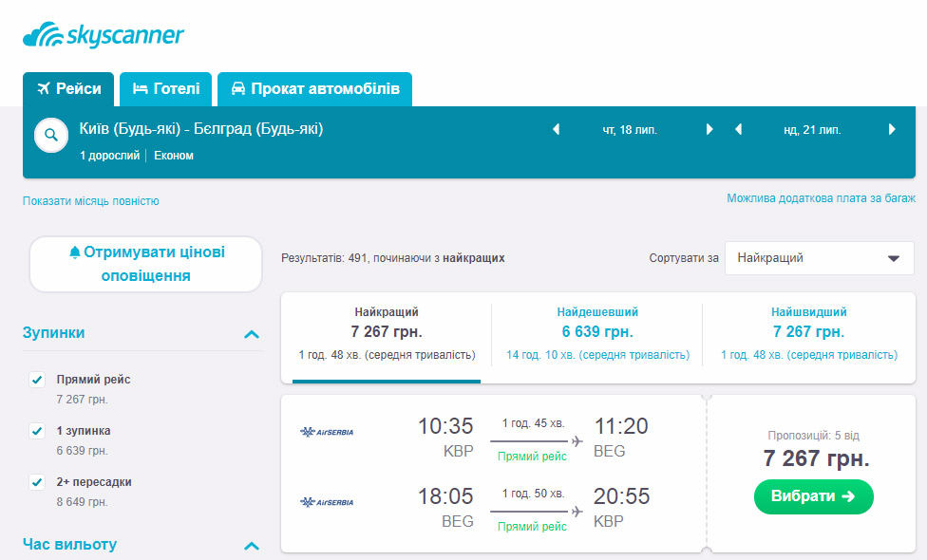927x560 pixels.
Task: Click the 20:55 arrival time
Action: point(622,496)
